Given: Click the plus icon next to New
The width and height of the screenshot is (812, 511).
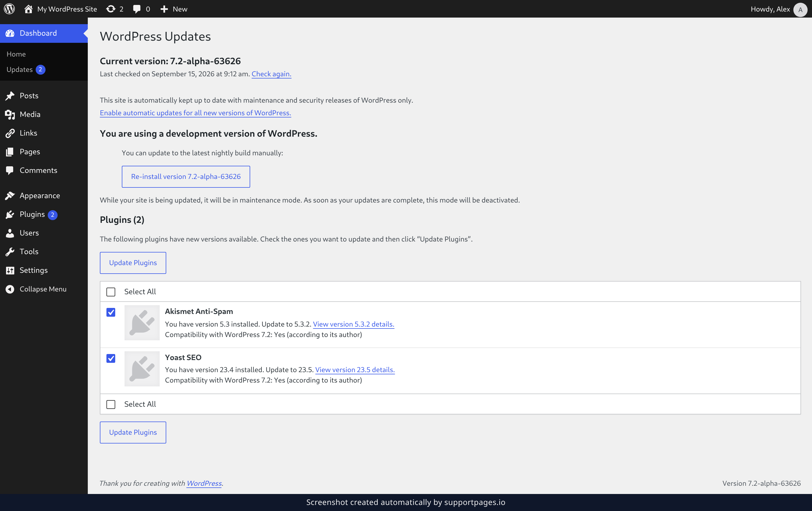Looking at the screenshot, I should [x=164, y=9].
